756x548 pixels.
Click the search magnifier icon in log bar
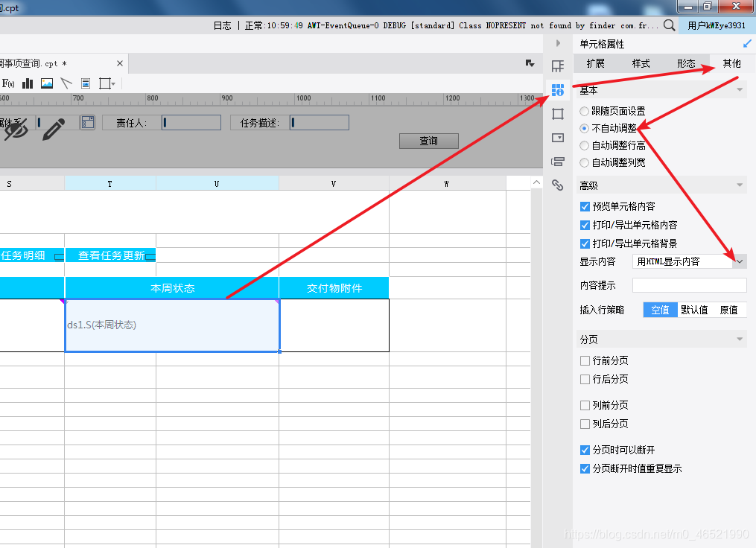[x=669, y=25]
